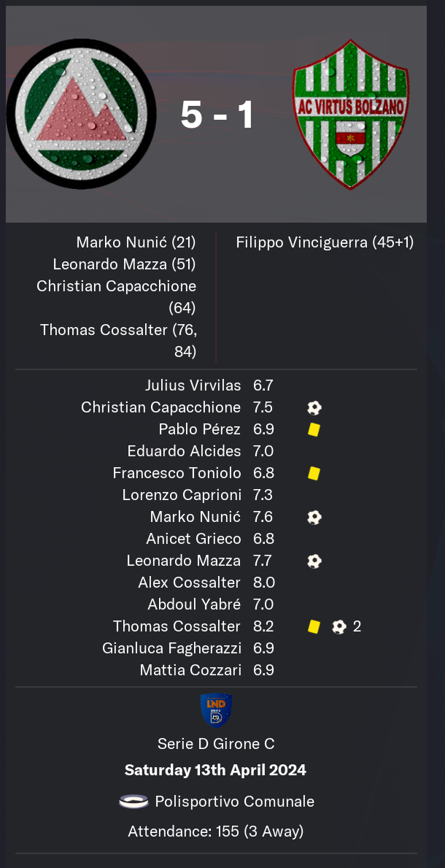Open Filippo Vinciguerra's scorer entry

325,242
